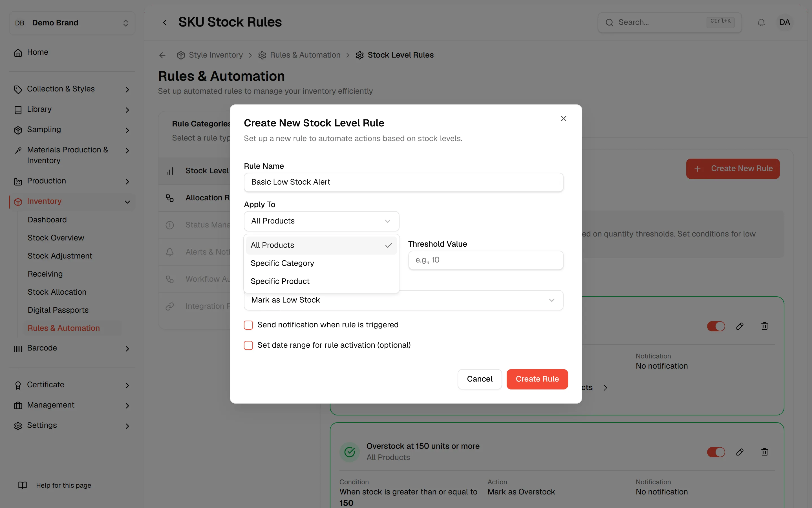This screenshot has height=508, width=812.
Task: Click the Help for this page book icon
Action: 23,485
